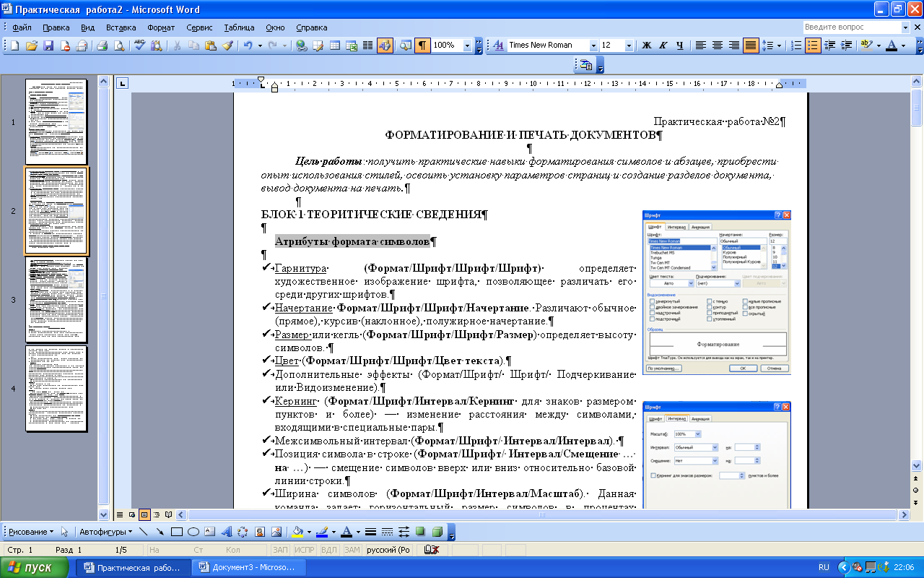
Task: Toggle justified alignment
Action: 751,45
